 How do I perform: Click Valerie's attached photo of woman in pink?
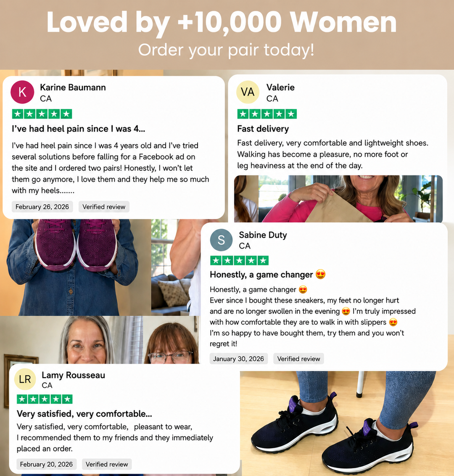coord(338,199)
